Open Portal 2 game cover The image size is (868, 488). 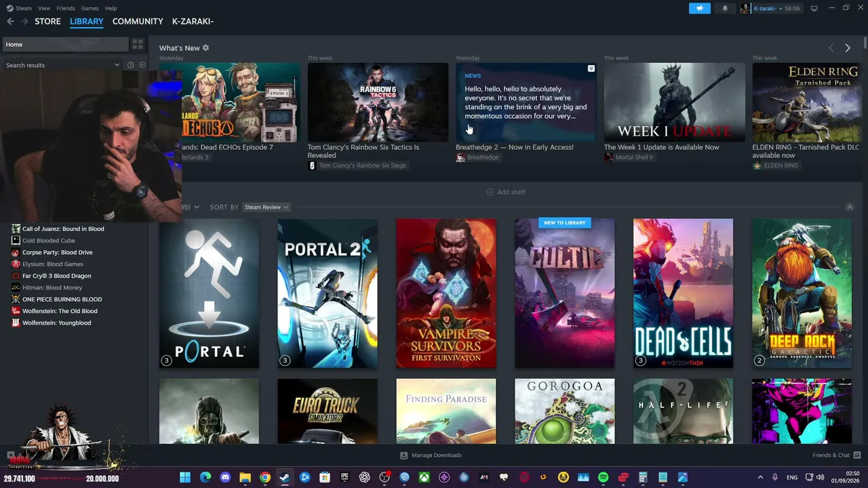(328, 293)
